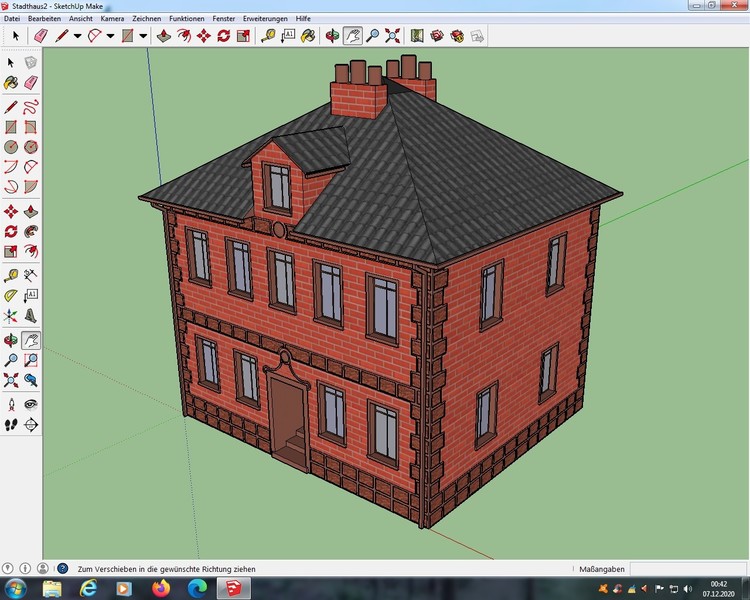Expand the line tool dropdown arrow

coord(78,36)
